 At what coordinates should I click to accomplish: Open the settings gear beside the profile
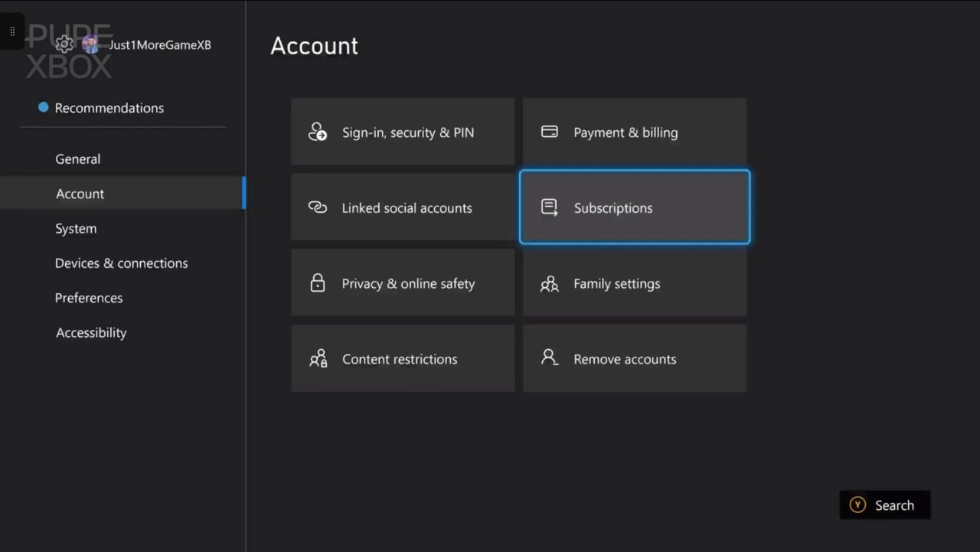[x=64, y=44]
